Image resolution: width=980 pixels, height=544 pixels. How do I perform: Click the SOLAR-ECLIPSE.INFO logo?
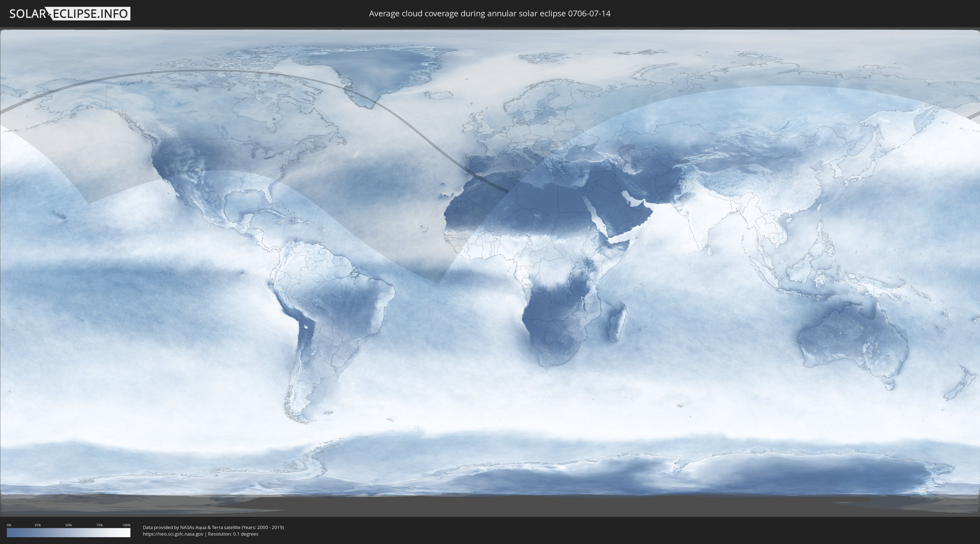pyautogui.click(x=70, y=14)
